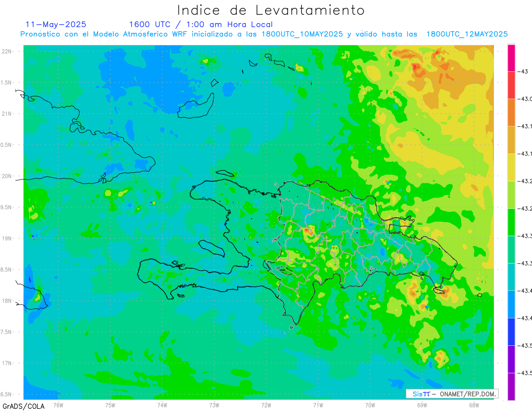Click the '1600 UTC / 1:00 am Hora Local' text
This screenshot has height=411, width=532.
pos(201,24)
